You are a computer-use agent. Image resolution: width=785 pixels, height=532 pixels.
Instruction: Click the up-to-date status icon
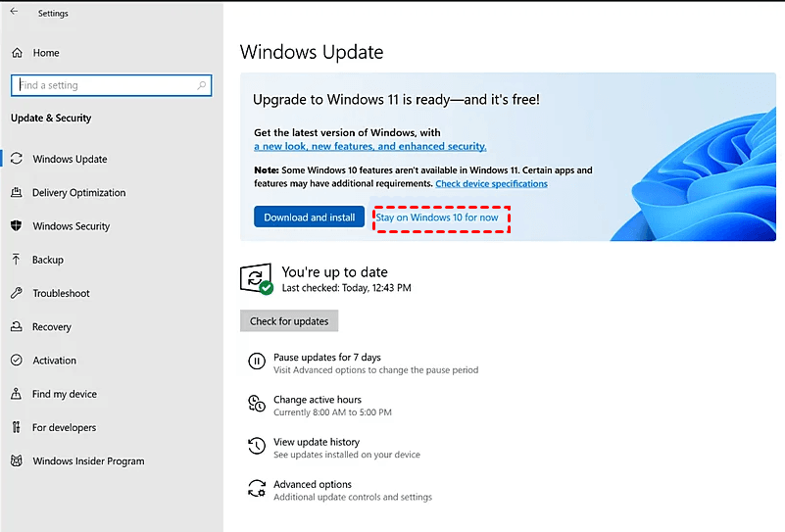pyautogui.click(x=257, y=279)
